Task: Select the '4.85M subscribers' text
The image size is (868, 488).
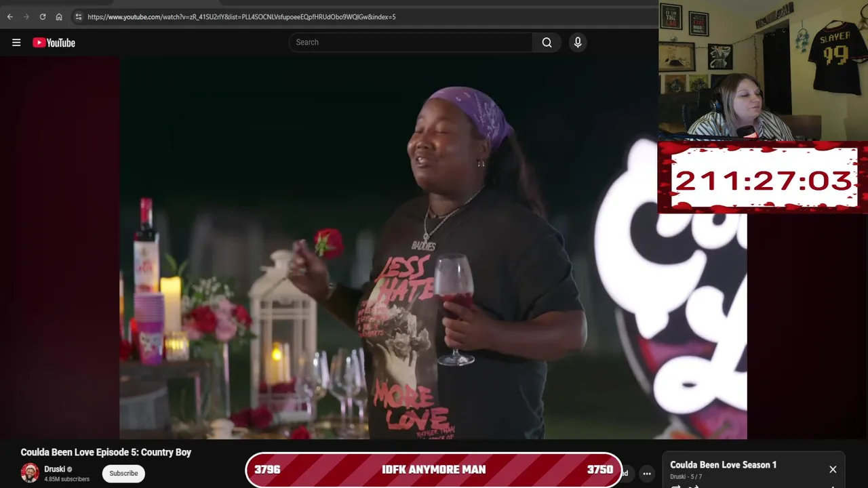Action: tap(66, 479)
